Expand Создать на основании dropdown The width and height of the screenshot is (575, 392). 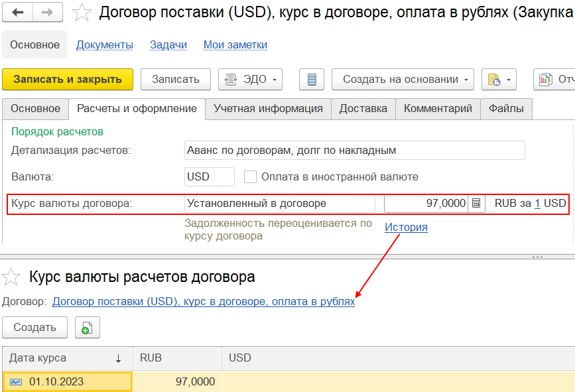coord(403,79)
